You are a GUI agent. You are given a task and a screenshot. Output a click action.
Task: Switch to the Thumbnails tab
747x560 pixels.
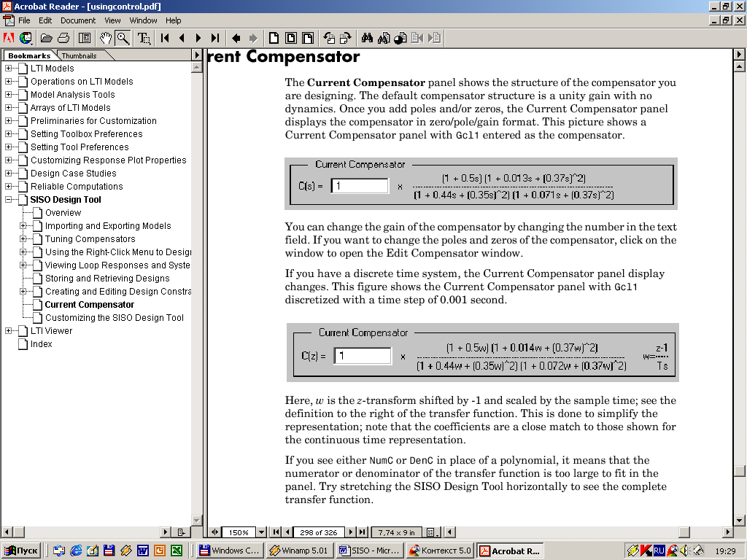(x=79, y=55)
